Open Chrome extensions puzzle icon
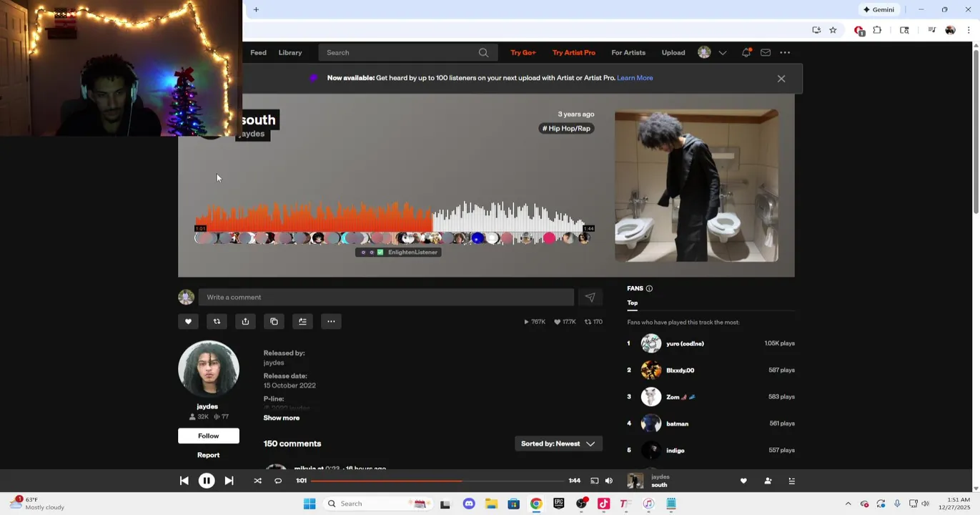This screenshot has height=515, width=980. point(877,30)
